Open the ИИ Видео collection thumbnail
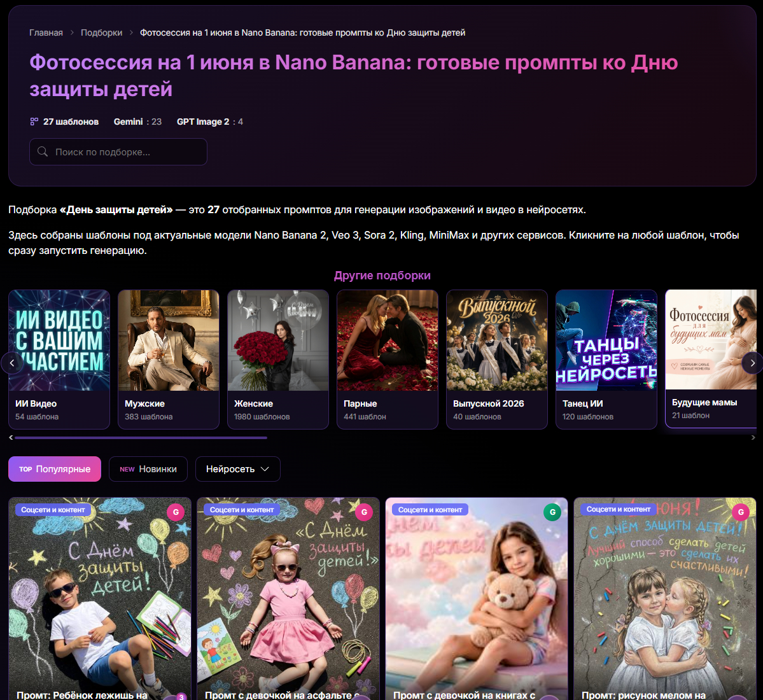763x700 pixels. point(59,340)
